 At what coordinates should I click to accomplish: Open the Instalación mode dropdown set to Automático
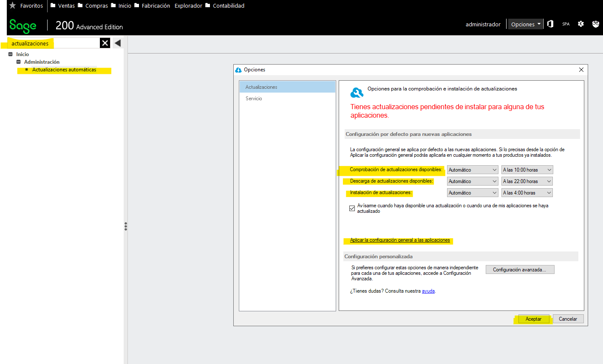[x=473, y=193]
